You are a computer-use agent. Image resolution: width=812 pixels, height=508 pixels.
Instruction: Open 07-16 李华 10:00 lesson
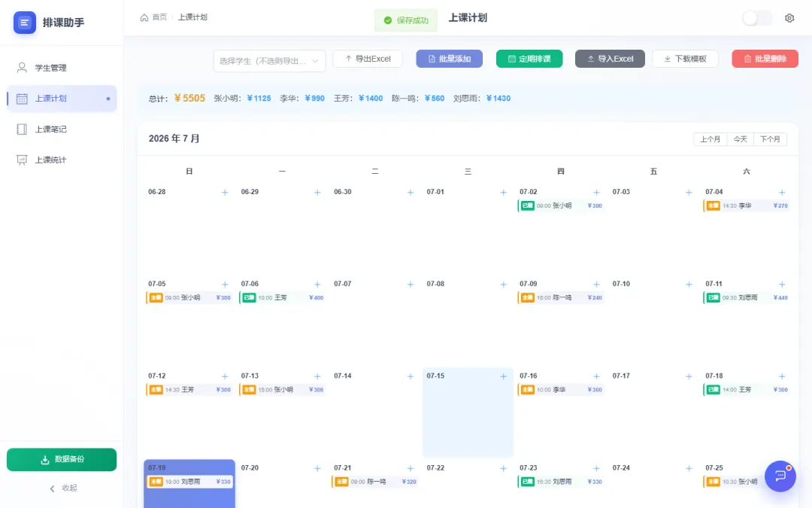(x=561, y=390)
